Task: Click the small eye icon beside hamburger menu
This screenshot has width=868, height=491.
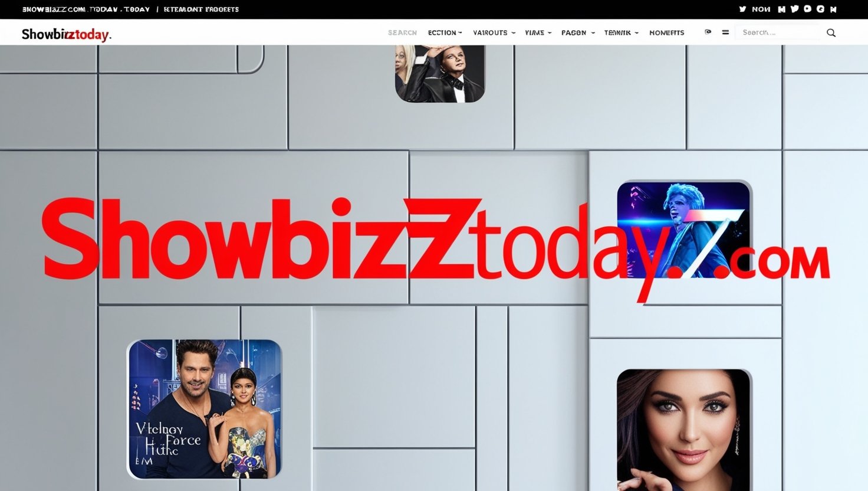Action: tap(708, 32)
